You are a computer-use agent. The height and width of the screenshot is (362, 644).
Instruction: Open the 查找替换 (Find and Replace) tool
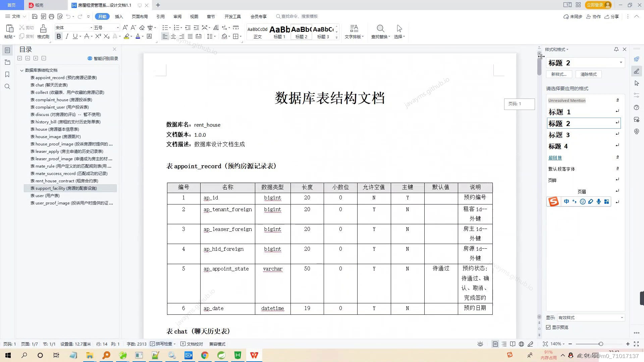pyautogui.click(x=380, y=32)
